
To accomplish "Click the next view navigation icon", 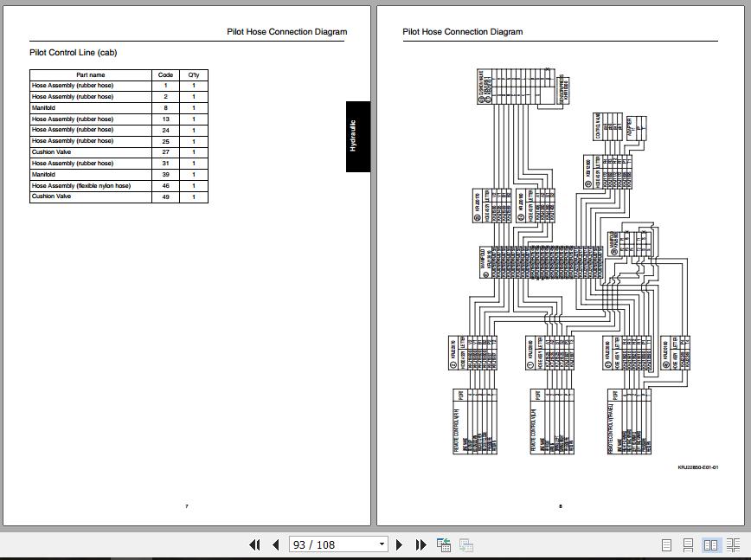I will (x=465, y=544).
